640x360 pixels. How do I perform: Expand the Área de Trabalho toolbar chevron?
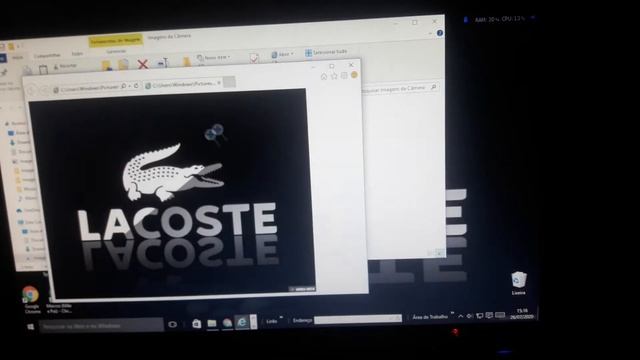[x=452, y=313]
